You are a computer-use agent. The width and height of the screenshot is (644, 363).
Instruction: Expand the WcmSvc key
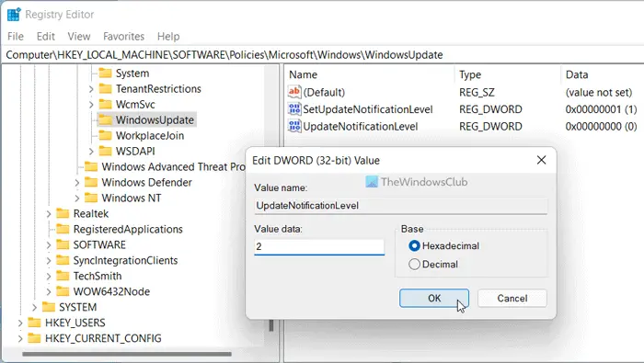[x=91, y=105]
